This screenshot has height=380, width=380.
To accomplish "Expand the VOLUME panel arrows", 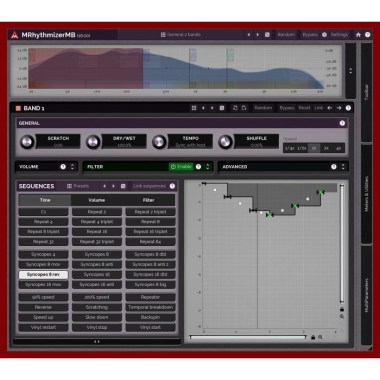I will [72, 167].
